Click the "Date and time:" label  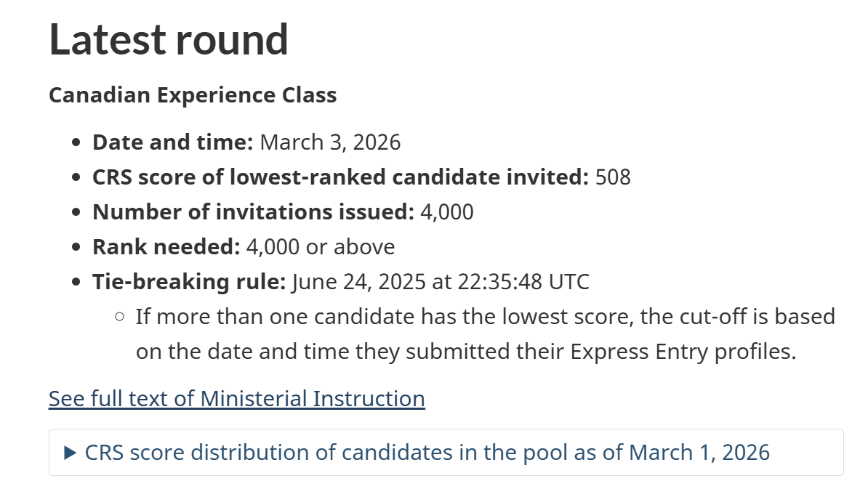pos(173,142)
